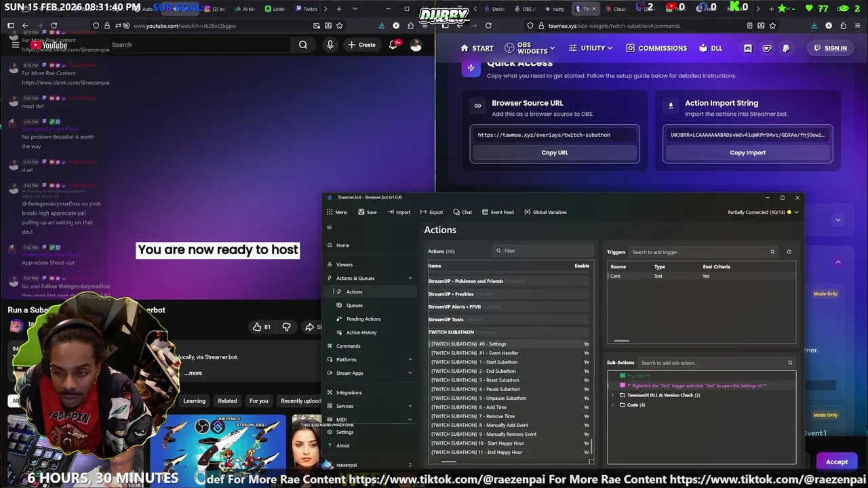Select [TWITCH SUBATHON] 1 - Start Subathon
868x488 pixels.
[x=510, y=362]
